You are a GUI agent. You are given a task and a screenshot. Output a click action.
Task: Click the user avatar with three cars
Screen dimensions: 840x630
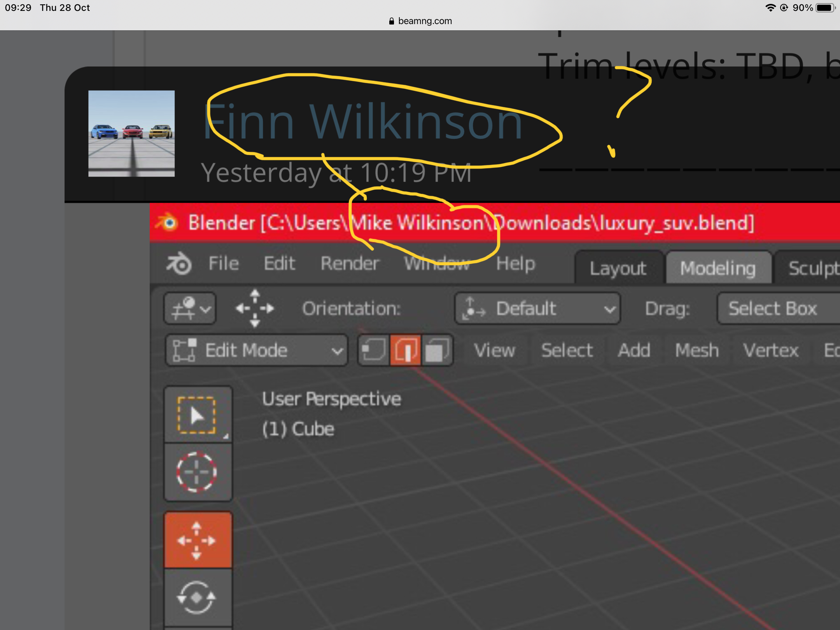click(131, 133)
